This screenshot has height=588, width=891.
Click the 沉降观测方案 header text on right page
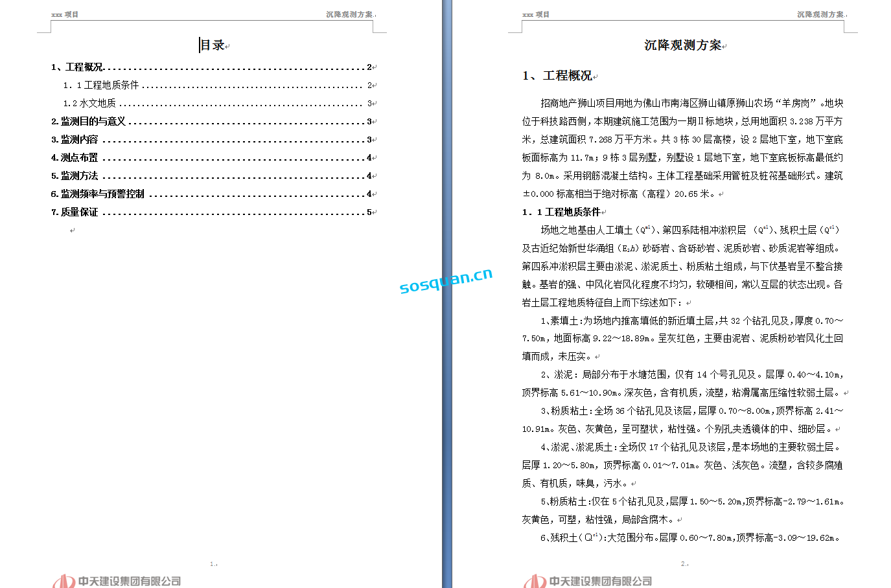[x=820, y=14]
